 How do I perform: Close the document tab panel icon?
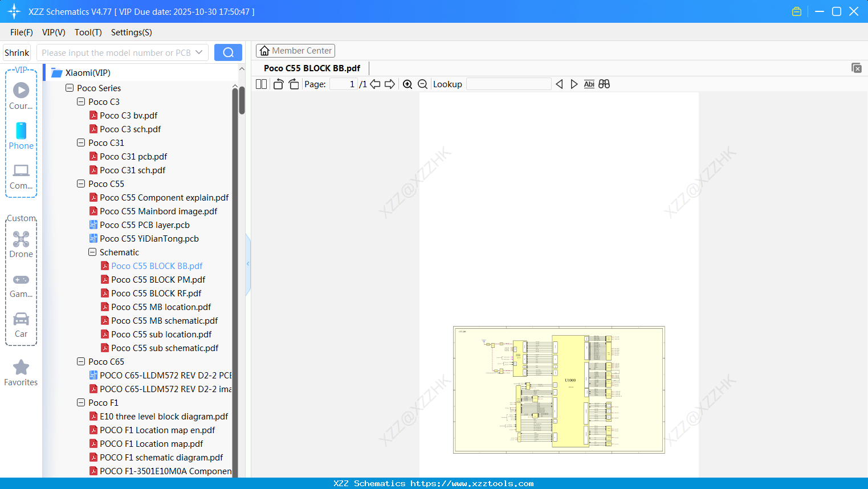(857, 68)
